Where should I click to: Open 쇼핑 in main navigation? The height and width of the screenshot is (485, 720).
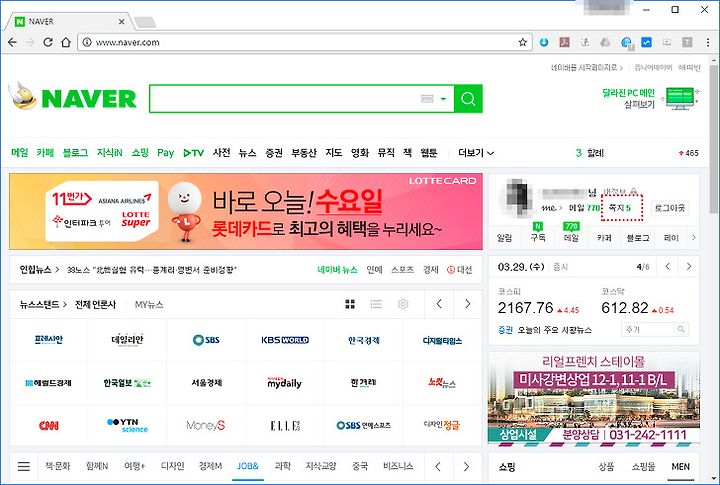pyautogui.click(x=140, y=152)
